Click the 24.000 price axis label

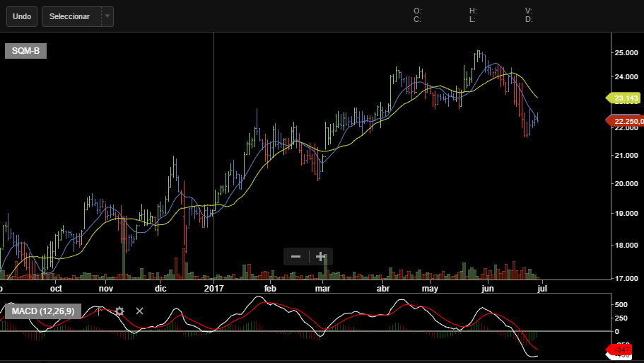click(x=626, y=76)
